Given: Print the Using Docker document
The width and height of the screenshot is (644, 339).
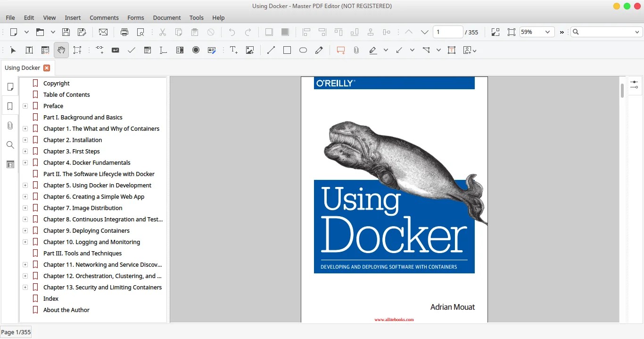Looking at the screenshot, I should [124, 32].
